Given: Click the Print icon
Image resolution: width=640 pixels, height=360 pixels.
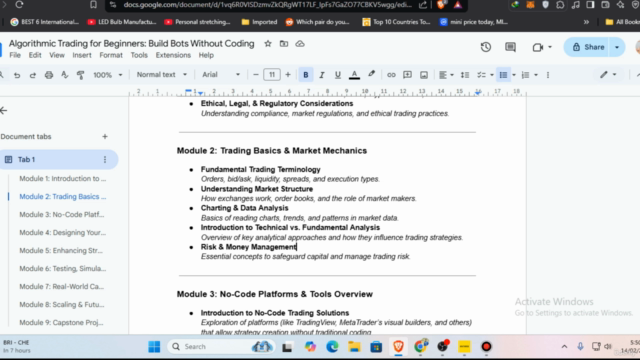Looking at the screenshot, I should click(x=49, y=75).
